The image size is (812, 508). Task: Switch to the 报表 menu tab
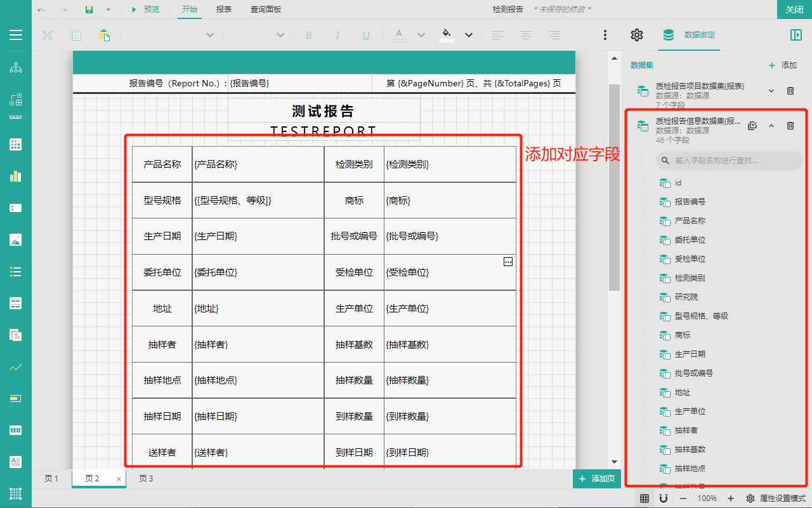point(224,10)
